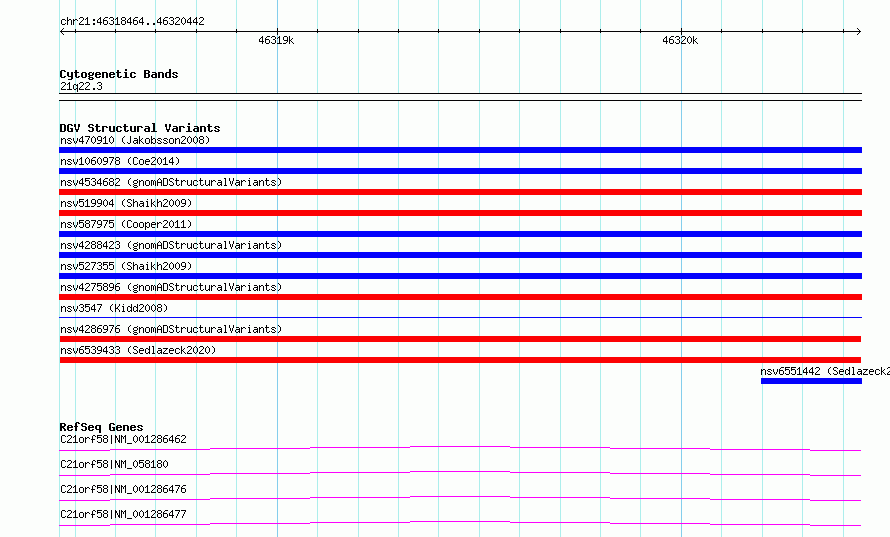Click the 46320k ruler tick label
This screenshot has width=890, height=537.
click(x=680, y=40)
